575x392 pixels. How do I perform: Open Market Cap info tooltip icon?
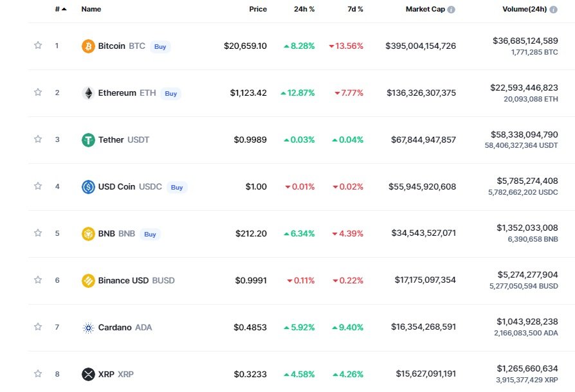point(452,10)
